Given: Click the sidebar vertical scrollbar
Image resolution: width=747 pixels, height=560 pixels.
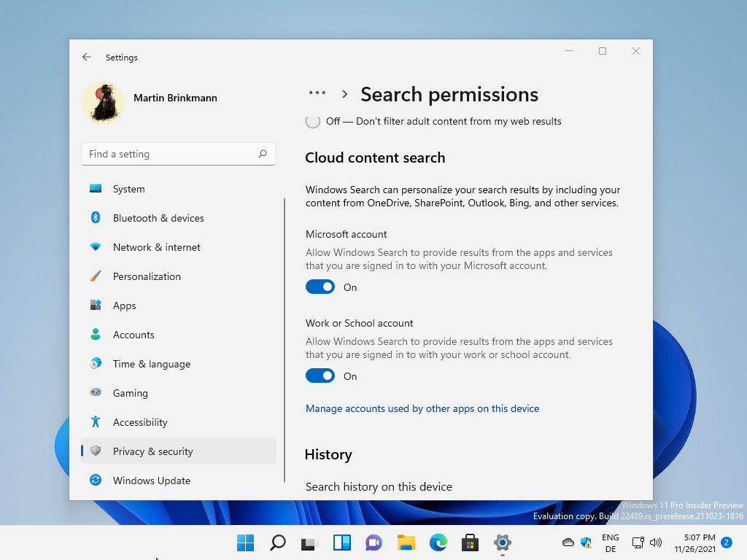Looking at the screenshot, I should point(285,340).
